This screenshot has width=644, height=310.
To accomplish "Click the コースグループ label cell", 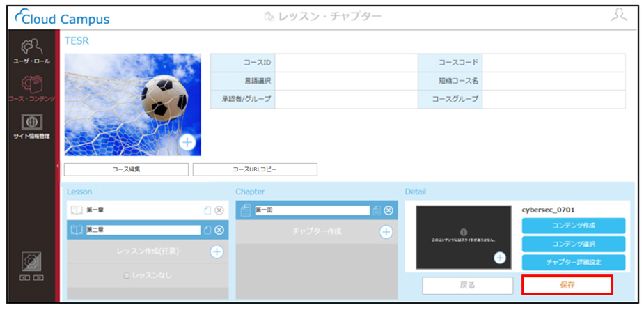I will point(450,100).
